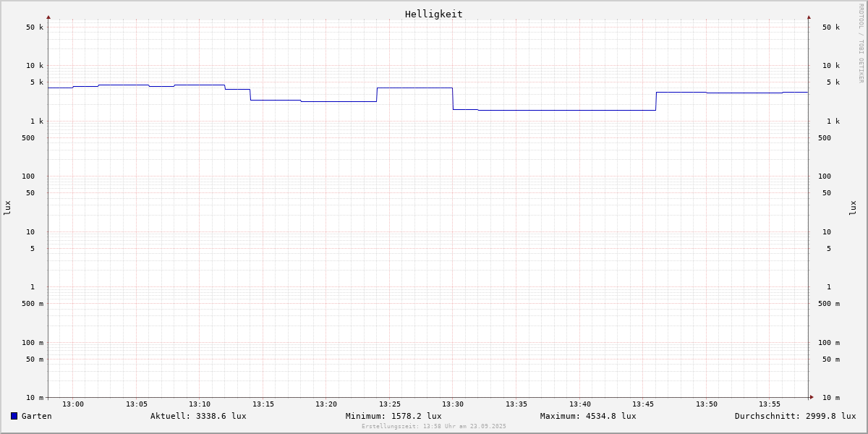Select the Maximum: 4534.8 lux value
The image size is (868, 434).
pos(588,416)
